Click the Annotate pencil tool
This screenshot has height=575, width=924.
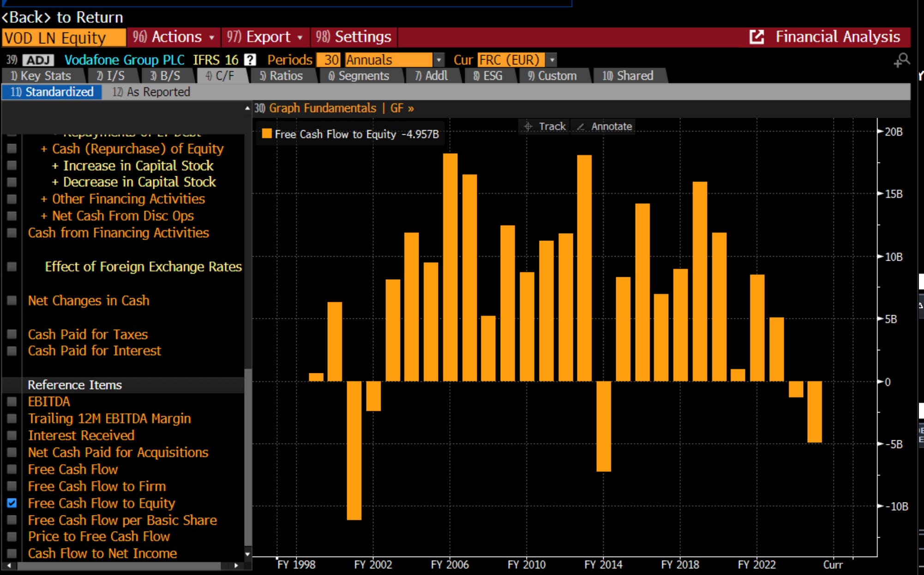point(604,126)
